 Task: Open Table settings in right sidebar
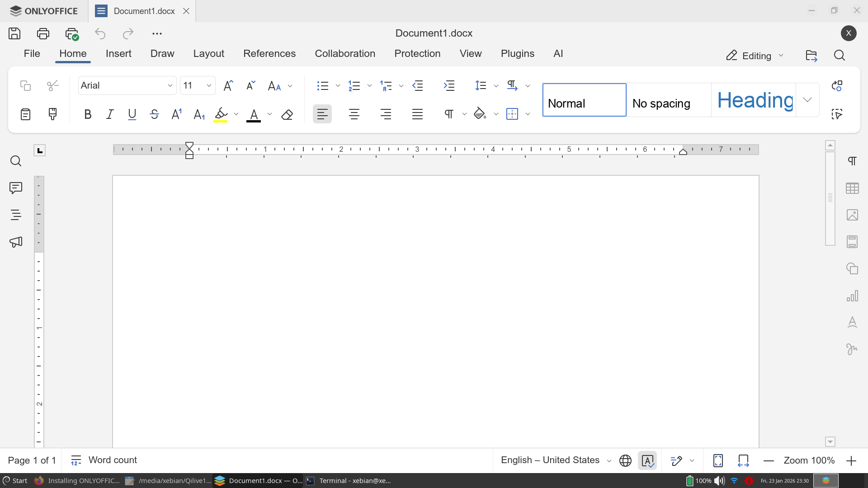[852, 188]
